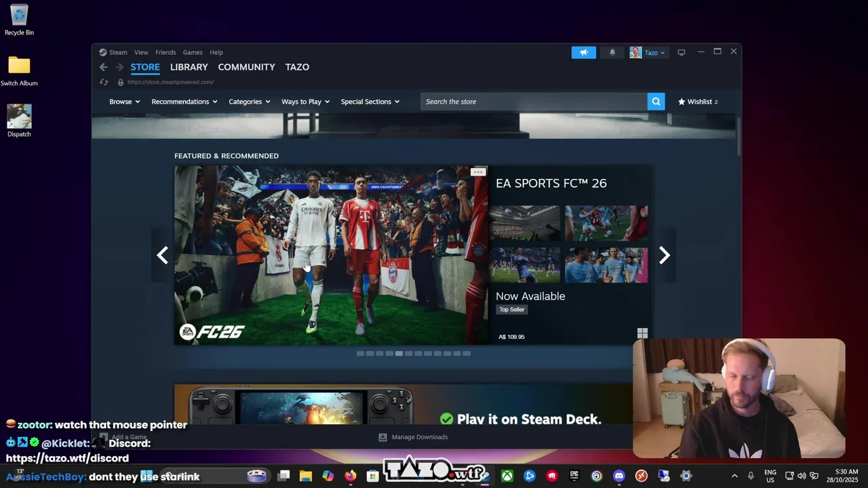Open the Steam menu
Screen dimensions: 868x488
[118, 52]
